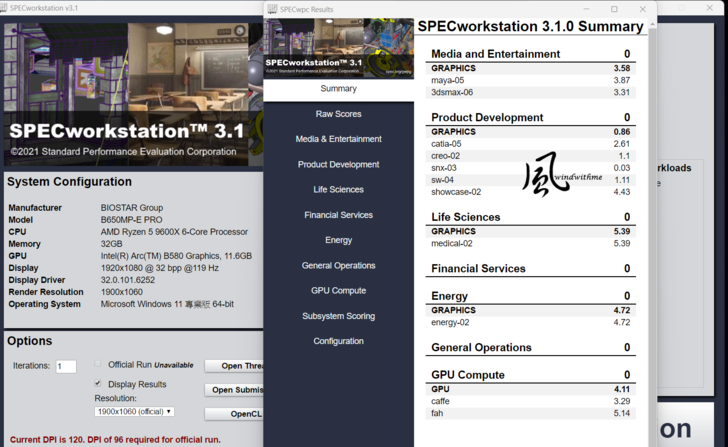Open the Energy results page
Viewport: 728px width, 447px height.
pyautogui.click(x=338, y=240)
